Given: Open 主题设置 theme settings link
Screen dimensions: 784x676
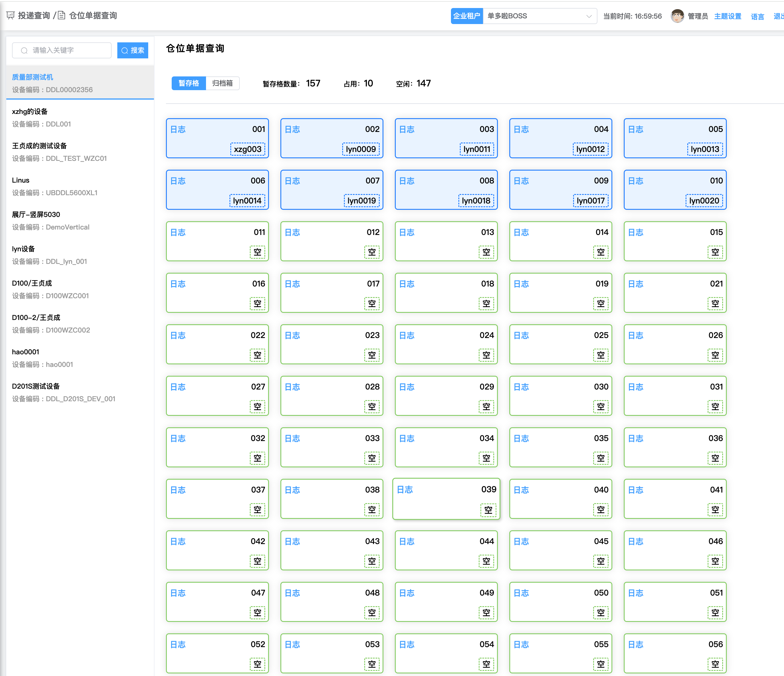Looking at the screenshot, I should click(x=727, y=16).
